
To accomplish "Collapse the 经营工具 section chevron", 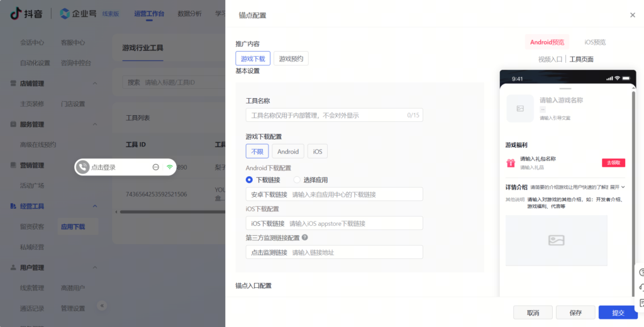I will coord(95,206).
